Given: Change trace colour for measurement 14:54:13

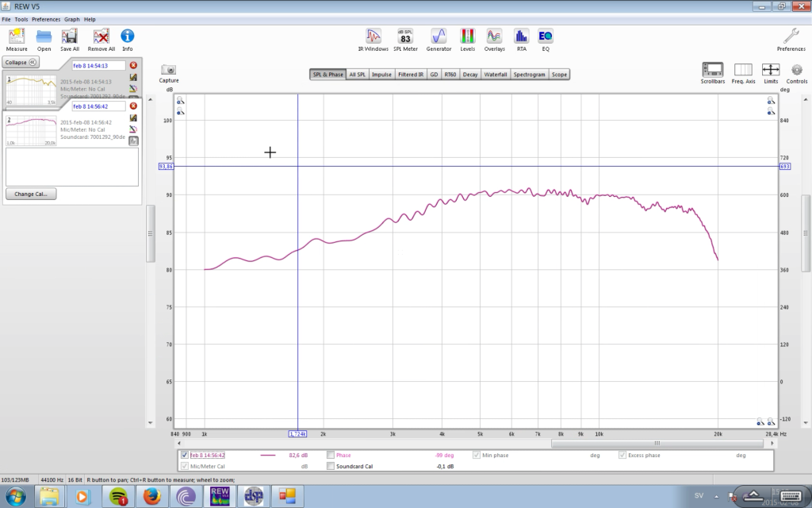Looking at the screenshot, I should (133, 89).
